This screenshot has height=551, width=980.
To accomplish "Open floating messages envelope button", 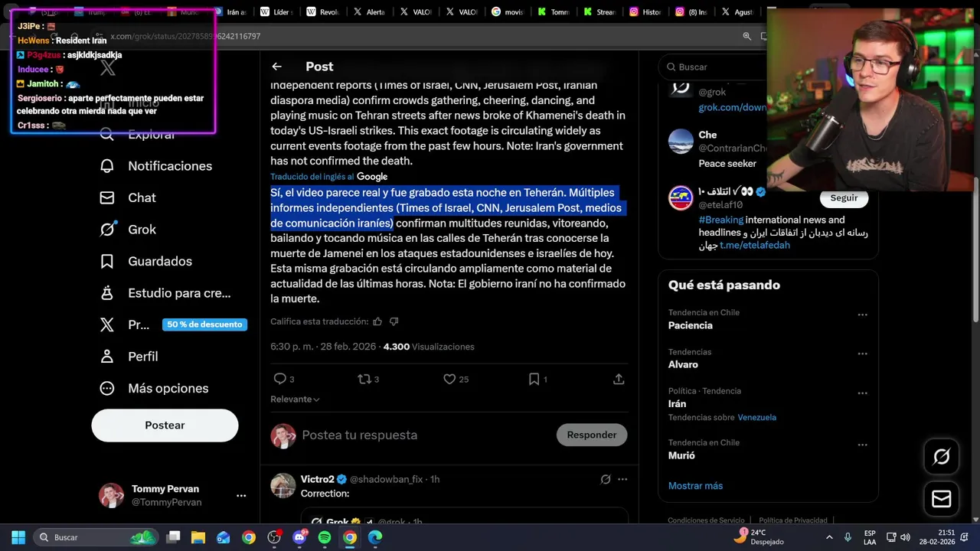I will [x=941, y=499].
